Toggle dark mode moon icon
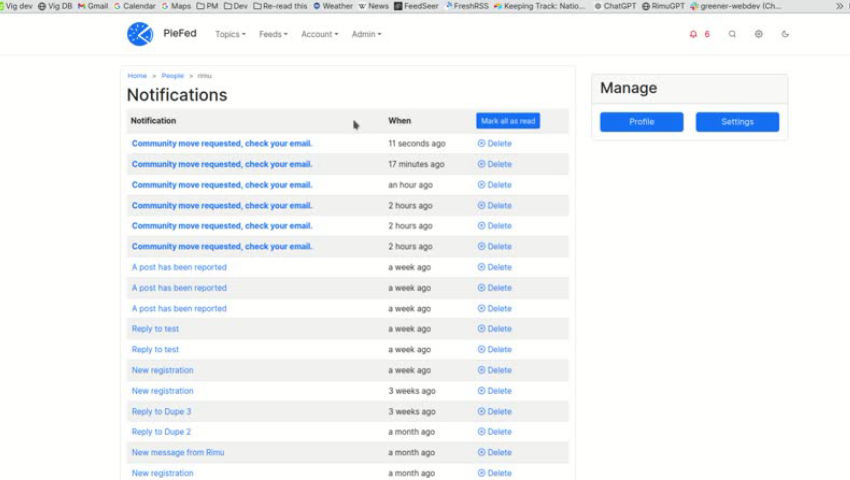 point(785,34)
